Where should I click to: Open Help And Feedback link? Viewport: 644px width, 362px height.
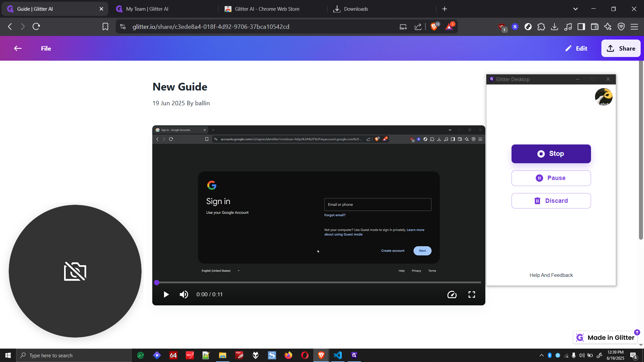(x=551, y=275)
